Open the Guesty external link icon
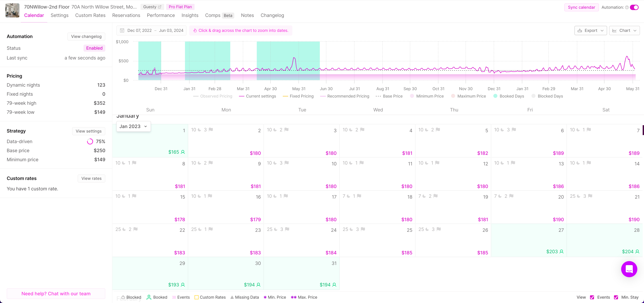This screenshot has width=644, height=303. (x=159, y=7)
